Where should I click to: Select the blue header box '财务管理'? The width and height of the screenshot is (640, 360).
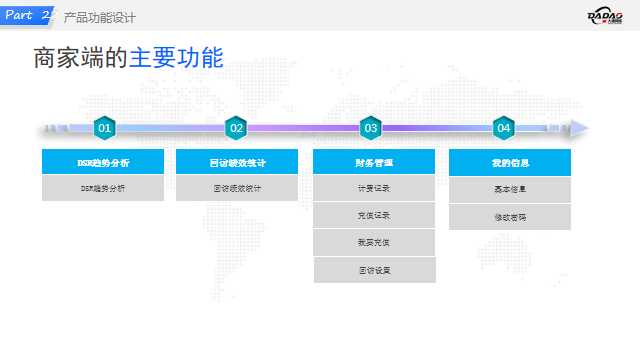coord(374,162)
